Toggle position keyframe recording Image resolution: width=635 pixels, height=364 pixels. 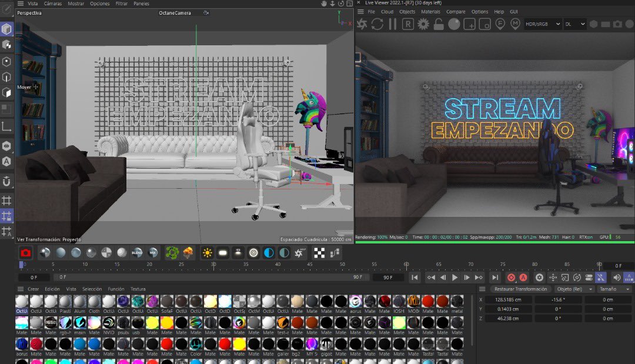[x=553, y=278]
